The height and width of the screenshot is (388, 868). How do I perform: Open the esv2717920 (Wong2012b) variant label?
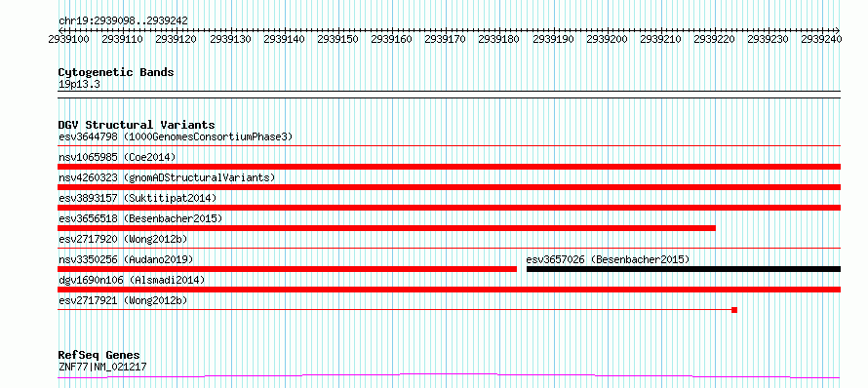click(x=123, y=239)
